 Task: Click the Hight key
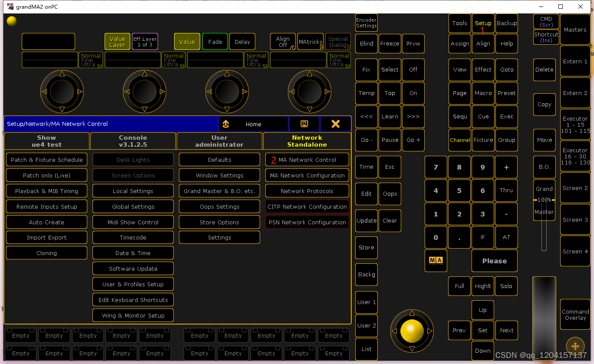coord(483,286)
